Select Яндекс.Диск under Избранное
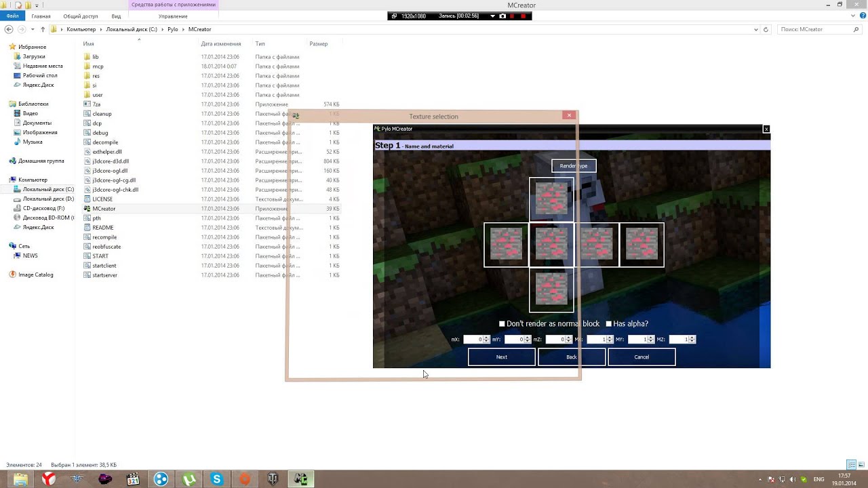This screenshot has width=868, height=488. pos(38,85)
